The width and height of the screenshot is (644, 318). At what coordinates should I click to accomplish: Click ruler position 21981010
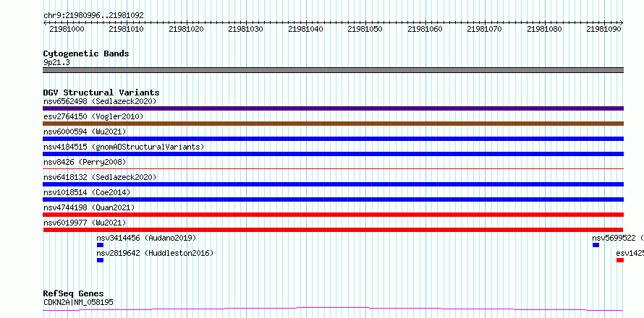127,29
